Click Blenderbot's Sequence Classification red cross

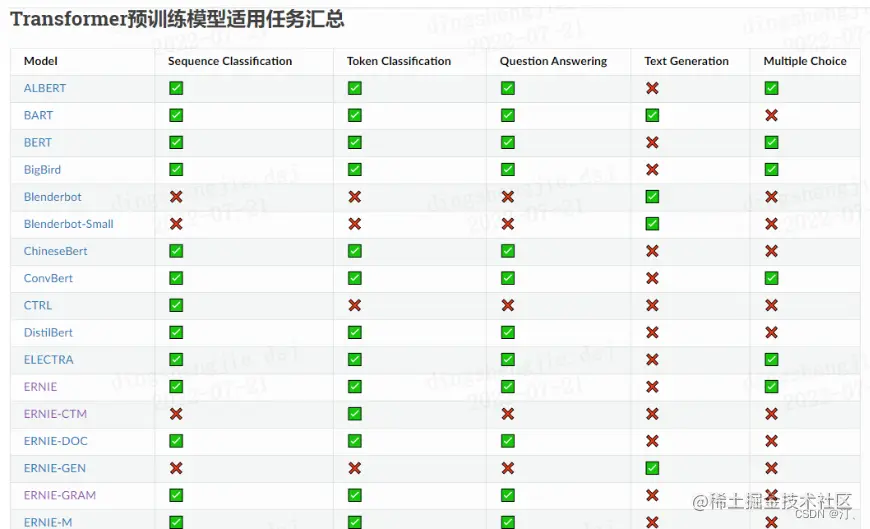point(176,197)
